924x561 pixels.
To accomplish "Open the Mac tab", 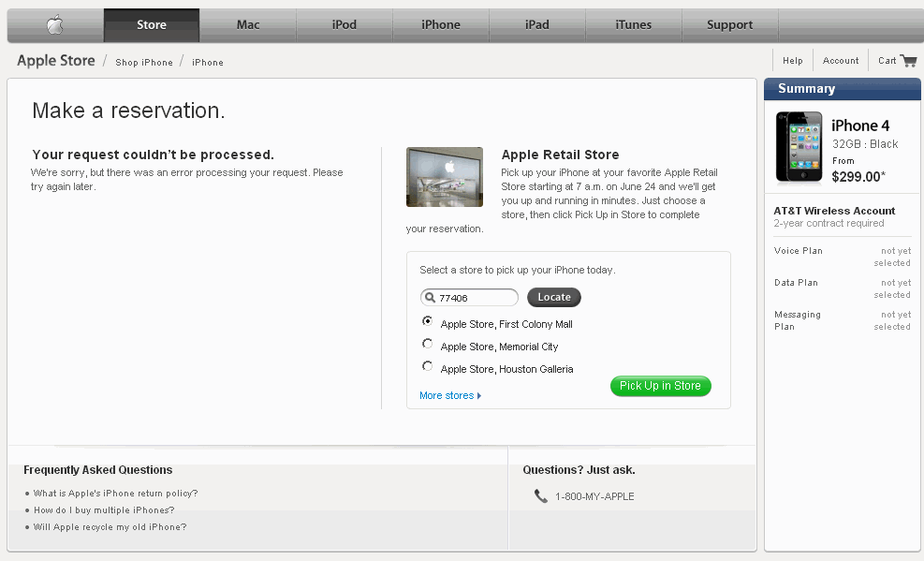I will click(x=248, y=24).
